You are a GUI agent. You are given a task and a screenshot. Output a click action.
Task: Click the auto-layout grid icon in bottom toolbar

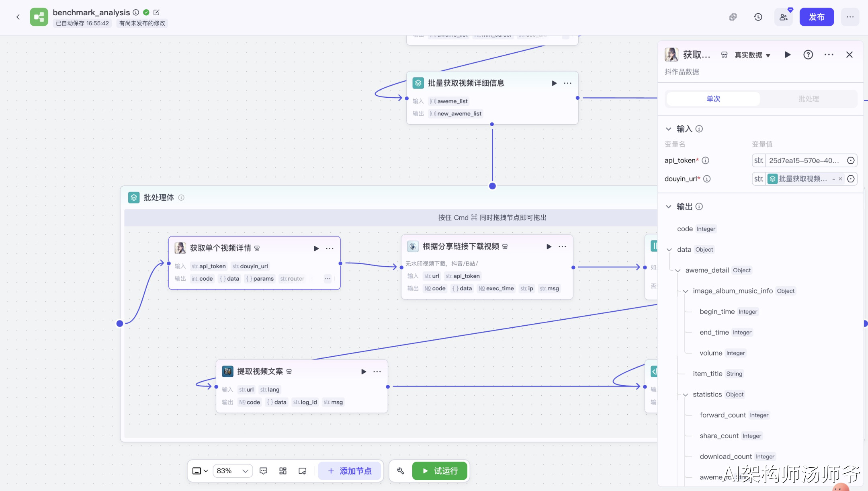point(283,471)
